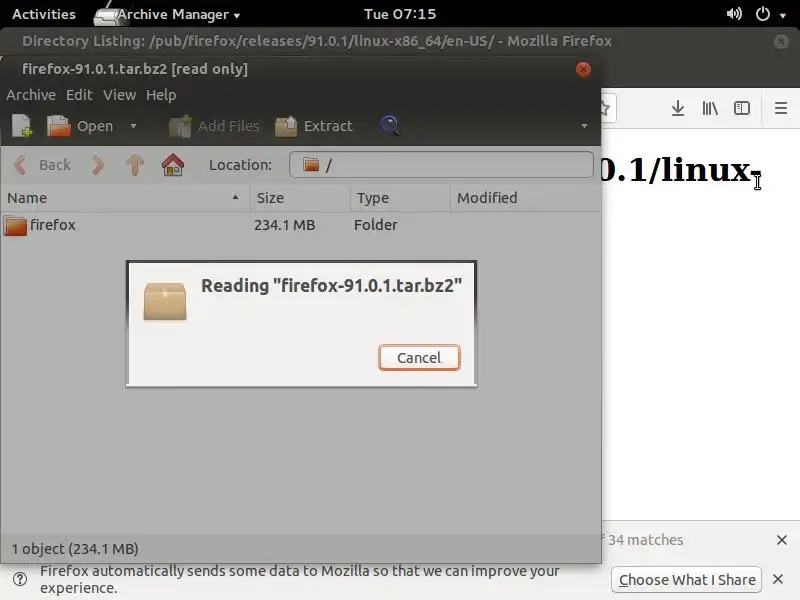Expand the Open recent dropdown arrow

tap(133, 126)
